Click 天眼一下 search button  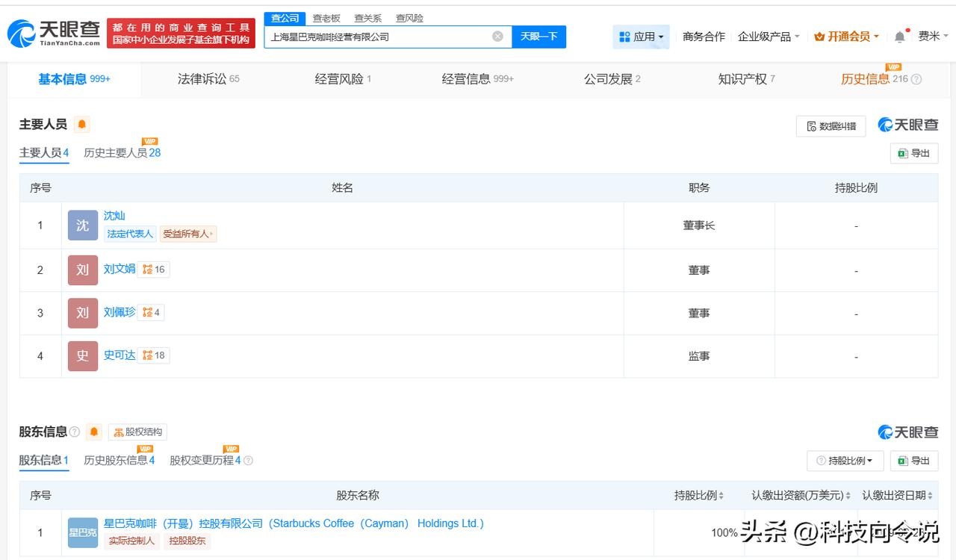click(x=538, y=37)
